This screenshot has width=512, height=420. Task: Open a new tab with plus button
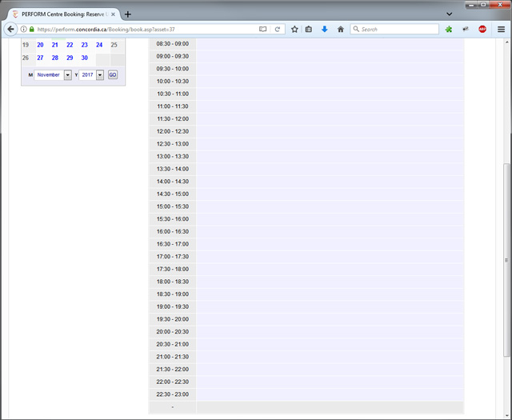point(128,14)
